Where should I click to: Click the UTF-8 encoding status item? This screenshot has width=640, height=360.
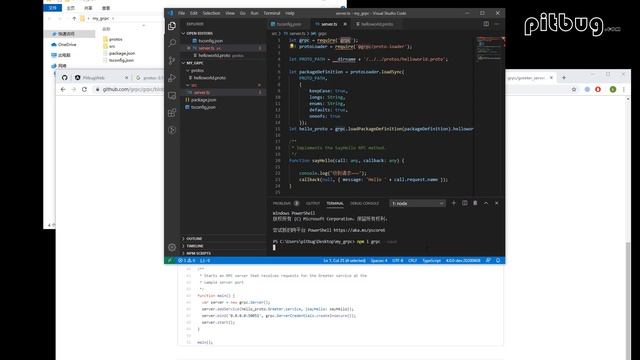point(397,260)
